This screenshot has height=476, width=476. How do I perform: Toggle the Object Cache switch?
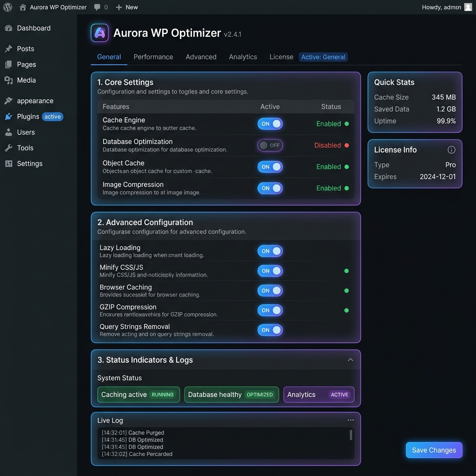[x=270, y=167]
